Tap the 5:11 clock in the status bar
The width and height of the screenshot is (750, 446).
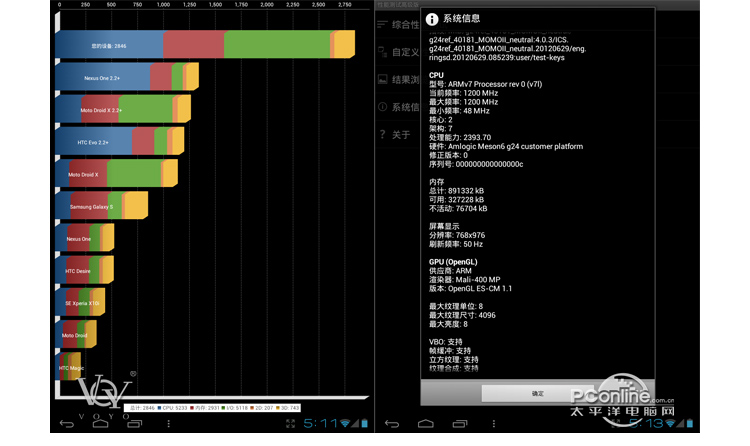pyautogui.click(x=320, y=424)
